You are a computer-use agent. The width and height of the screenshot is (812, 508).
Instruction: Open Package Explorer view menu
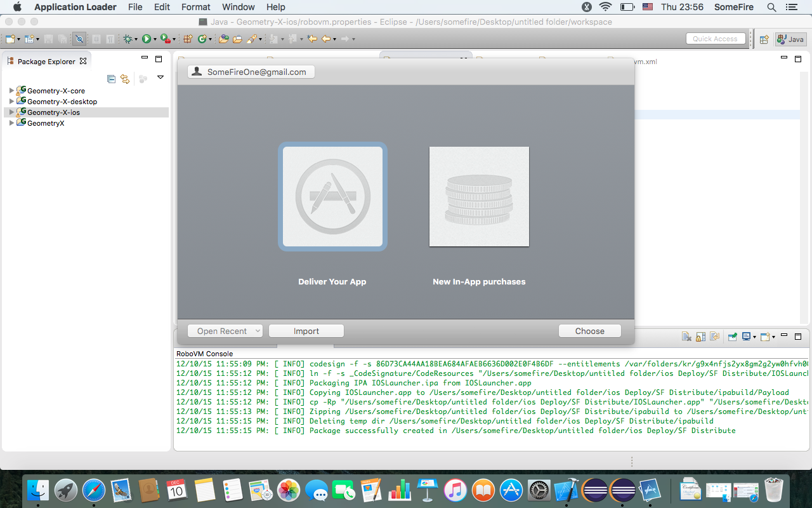point(160,77)
